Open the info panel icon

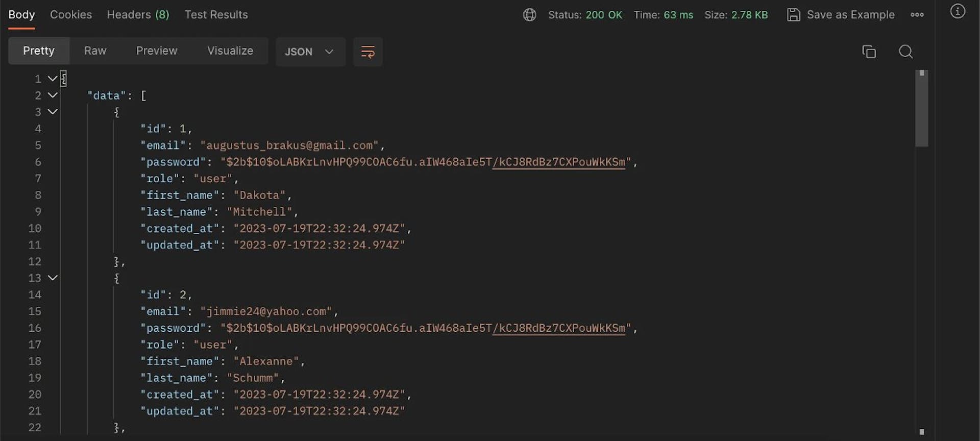tap(957, 11)
